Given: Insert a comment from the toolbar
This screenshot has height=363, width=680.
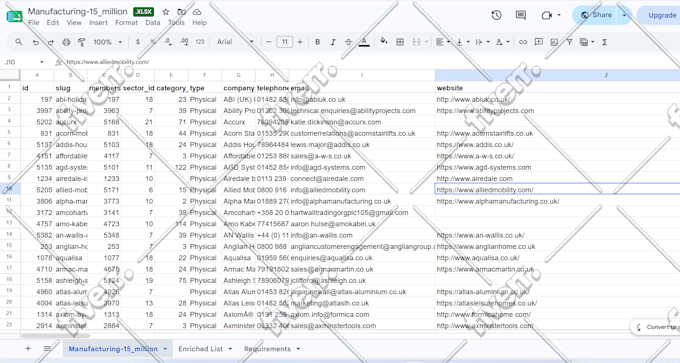Looking at the screenshot, I should click(539, 42).
